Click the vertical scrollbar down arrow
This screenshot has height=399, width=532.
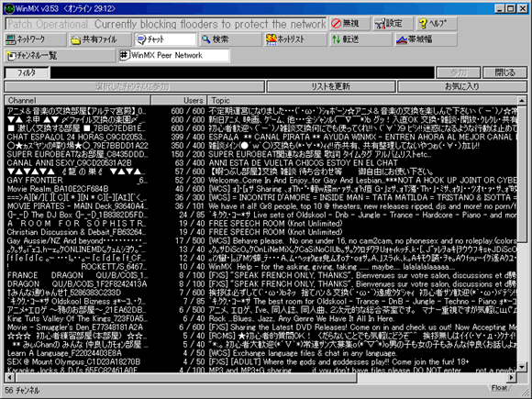(x=522, y=367)
